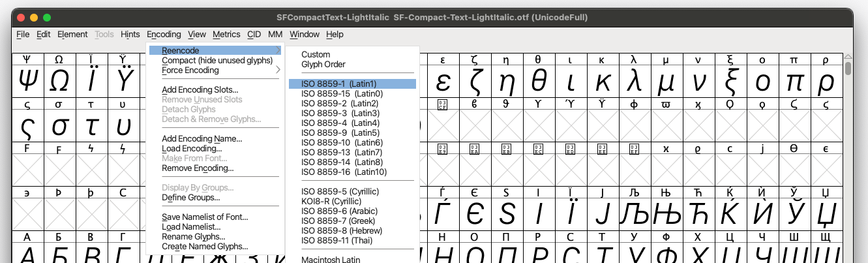Viewport: 868px width, 263px height.
Task: Select Define Groups...
Action: (x=217, y=197)
